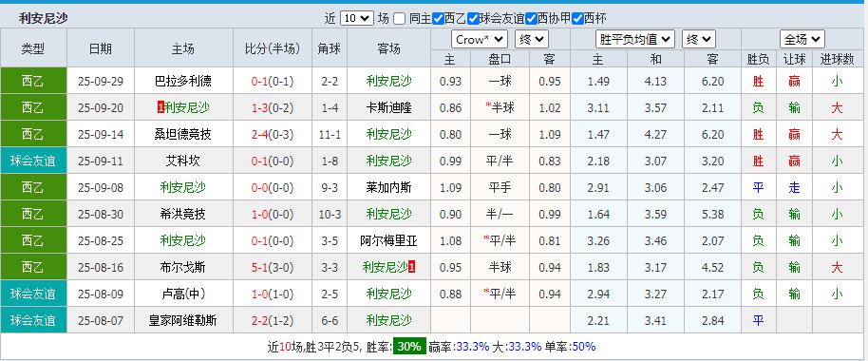The width and height of the screenshot is (868, 361).
Task: Open the 卢高(中) team link
Action: point(183,294)
